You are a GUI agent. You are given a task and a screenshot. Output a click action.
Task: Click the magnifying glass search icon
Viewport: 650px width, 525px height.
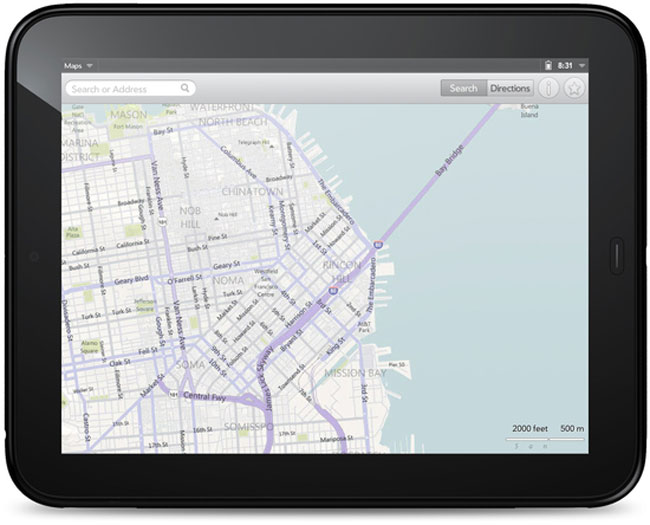tap(185, 89)
